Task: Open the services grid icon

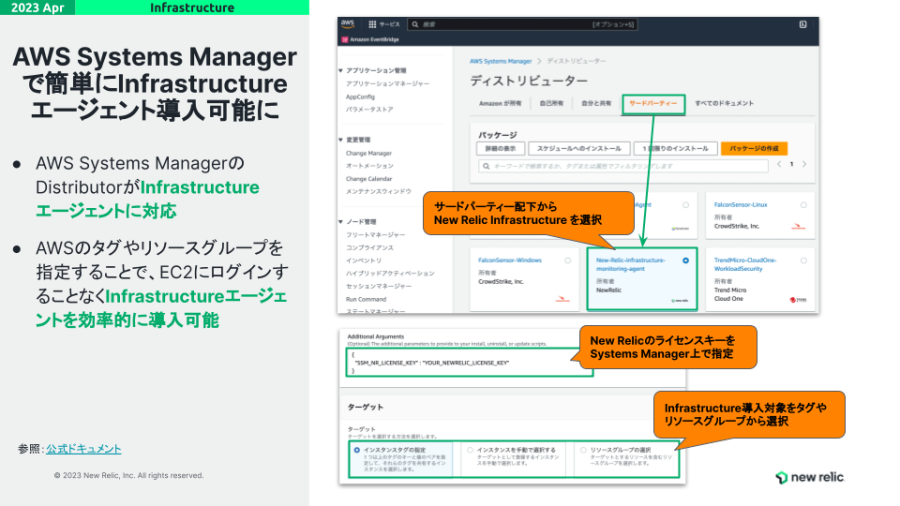Action: pyautogui.click(x=372, y=24)
